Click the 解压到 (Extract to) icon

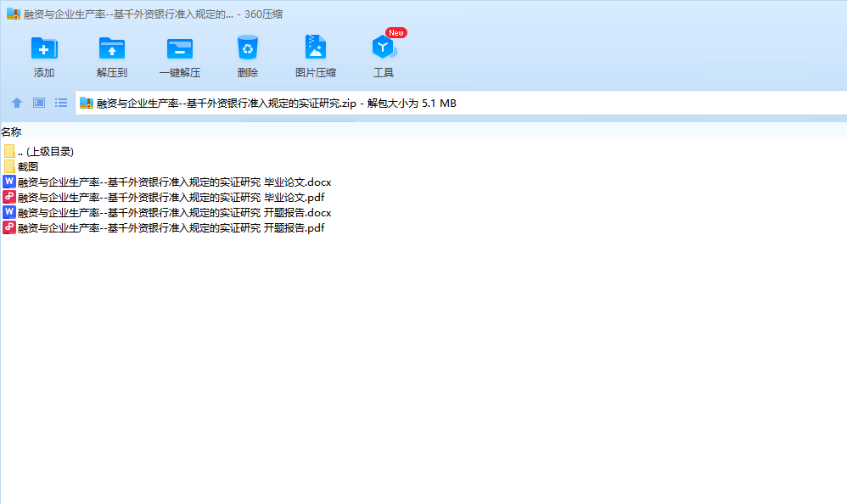coord(112,48)
